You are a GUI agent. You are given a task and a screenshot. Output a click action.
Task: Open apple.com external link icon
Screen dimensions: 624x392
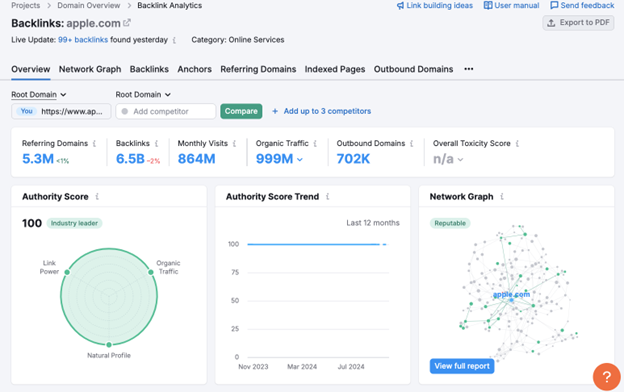click(127, 23)
